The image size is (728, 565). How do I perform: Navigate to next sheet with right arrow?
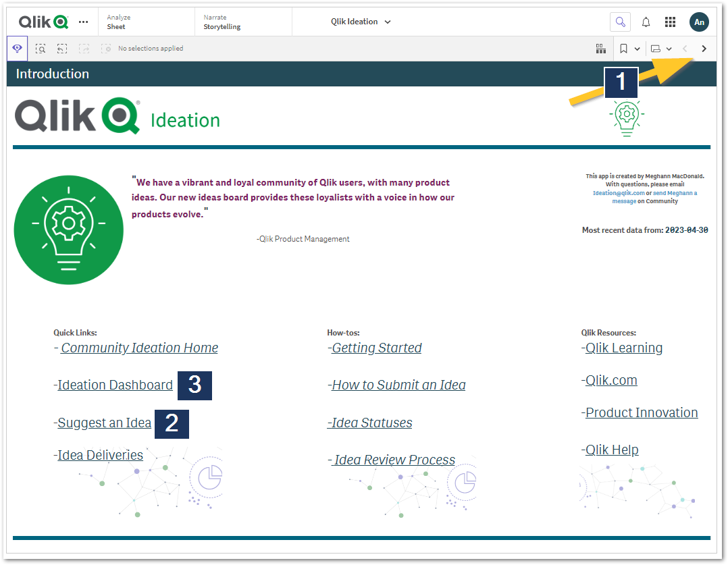(x=704, y=48)
